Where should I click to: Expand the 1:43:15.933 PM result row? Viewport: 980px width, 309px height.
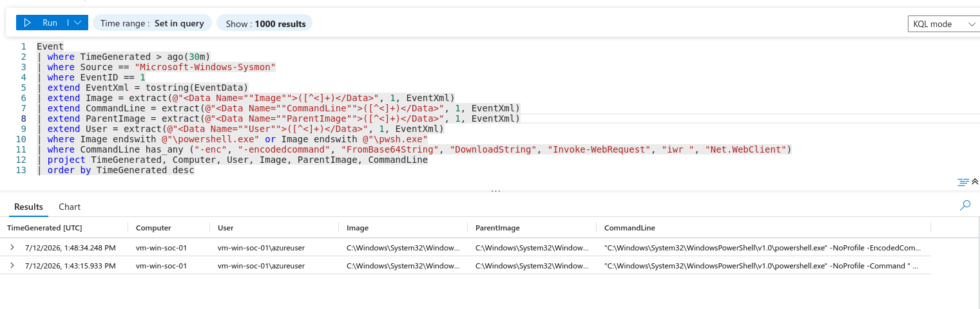12,265
